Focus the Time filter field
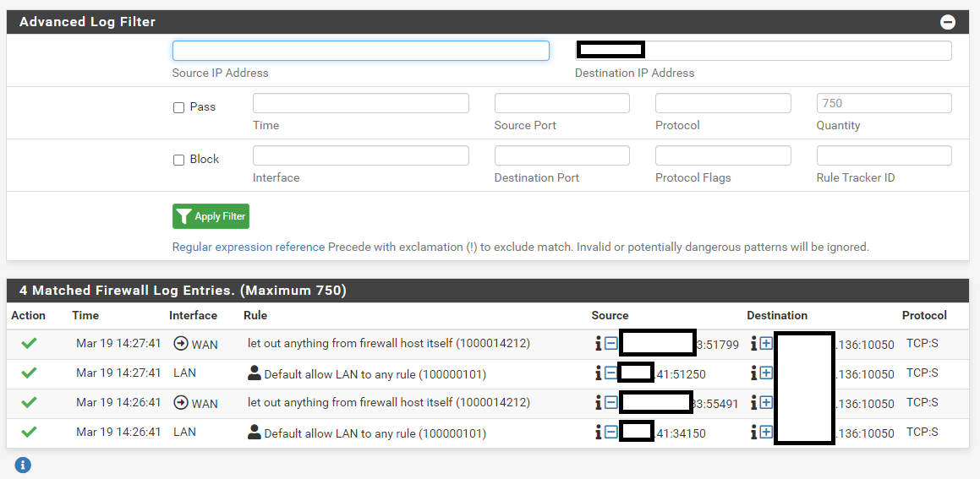Screen dimensions: 980x479 pyautogui.click(x=360, y=103)
